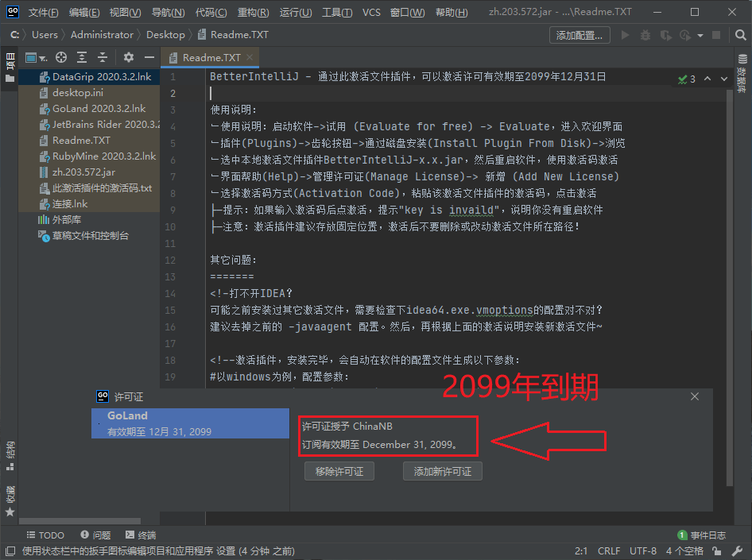Open the 导航(N) menu
This screenshot has width=752, height=560.
point(168,12)
